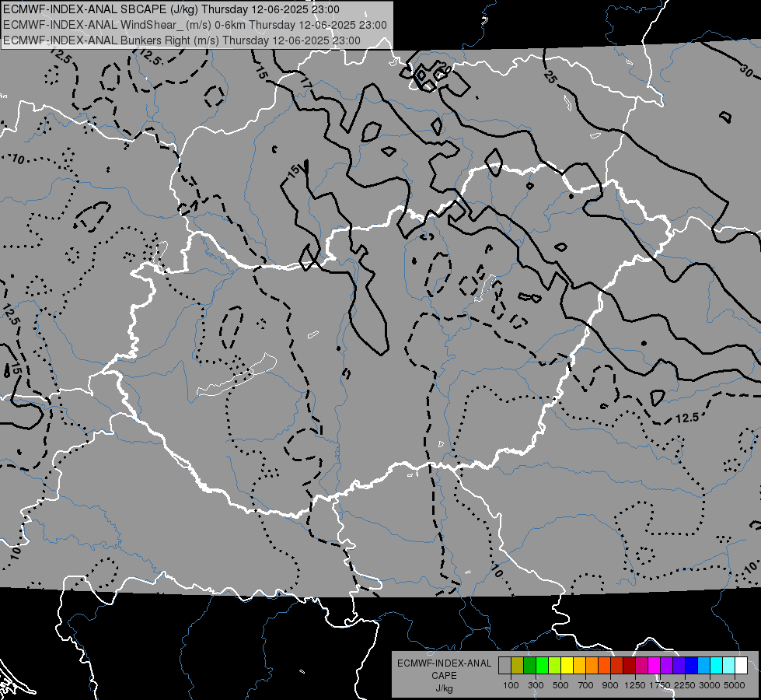Click the cyan swatch starting at 3000
The image size is (761, 700).
(717, 666)
